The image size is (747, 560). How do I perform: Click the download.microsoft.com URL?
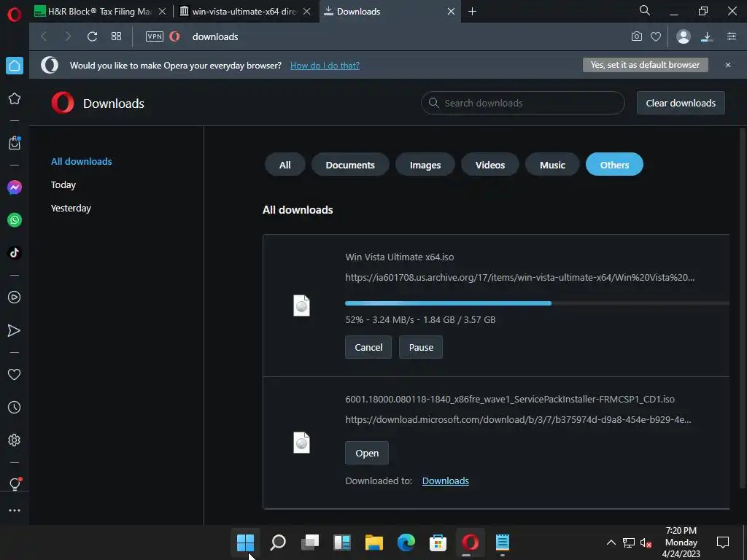click(x=519, y=419)
